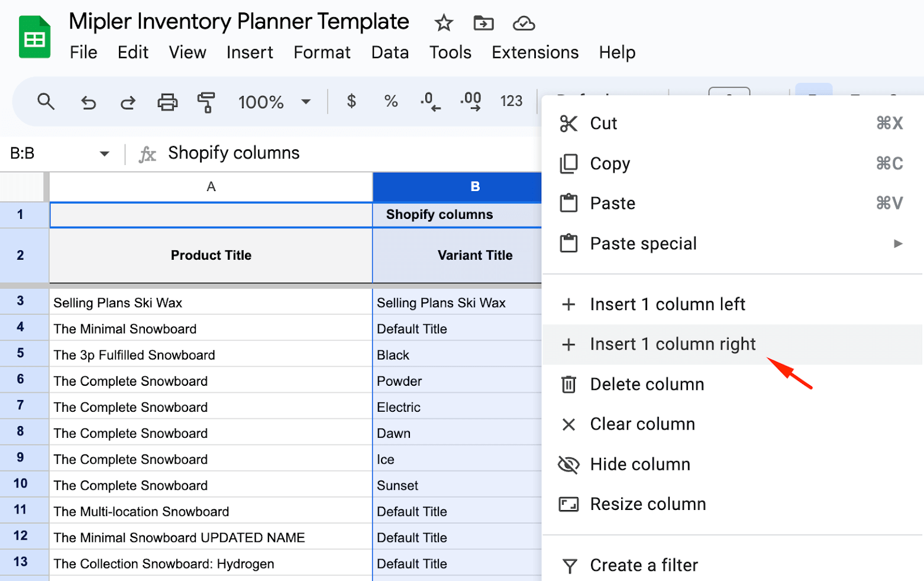This screenshot has width=924, height=581.
Task: Check the cloud document status icon
Action: [524, 23]
